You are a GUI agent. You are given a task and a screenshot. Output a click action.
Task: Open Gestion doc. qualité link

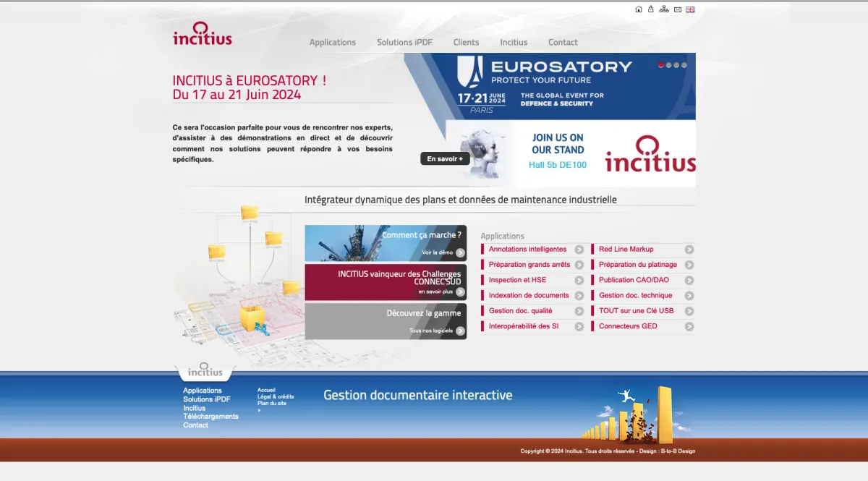coord(520,311)
